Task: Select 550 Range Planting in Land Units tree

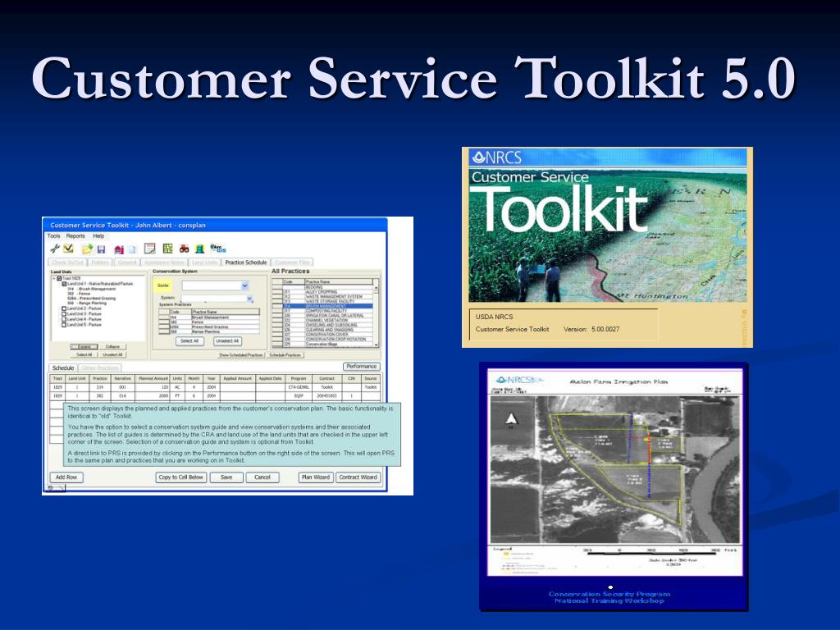Action: point(87,304)
